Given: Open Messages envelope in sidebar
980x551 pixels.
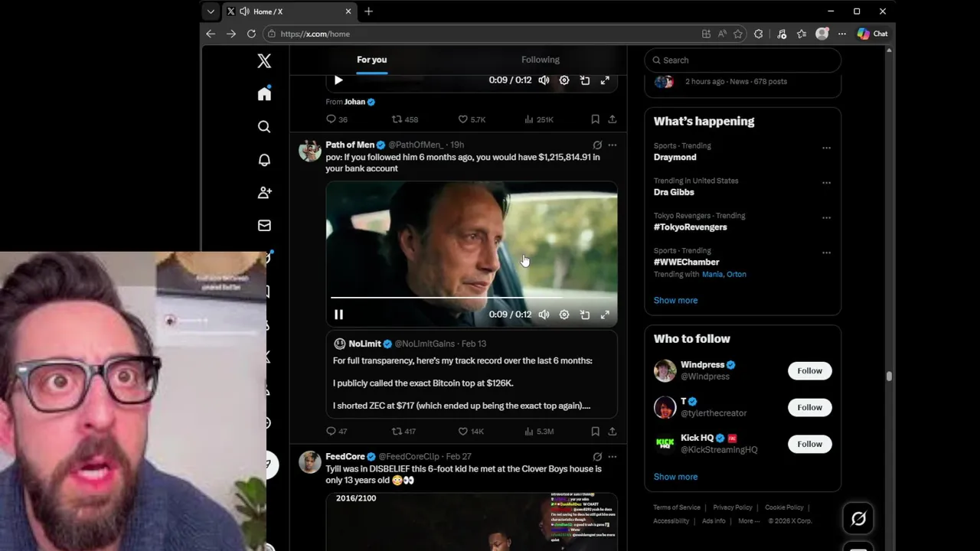Looking at the screenshot, I should tap(264, 226).
